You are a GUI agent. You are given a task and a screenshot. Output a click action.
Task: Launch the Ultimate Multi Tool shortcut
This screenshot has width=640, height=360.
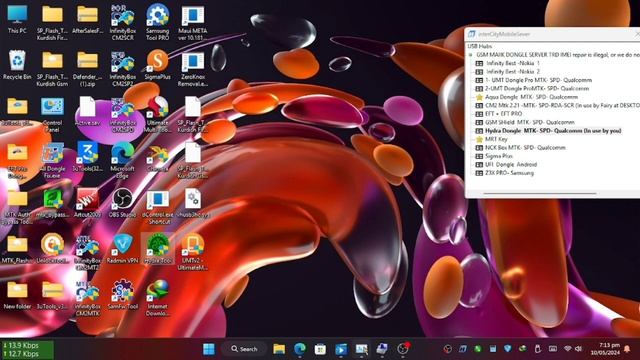click(x=158, y=114)
